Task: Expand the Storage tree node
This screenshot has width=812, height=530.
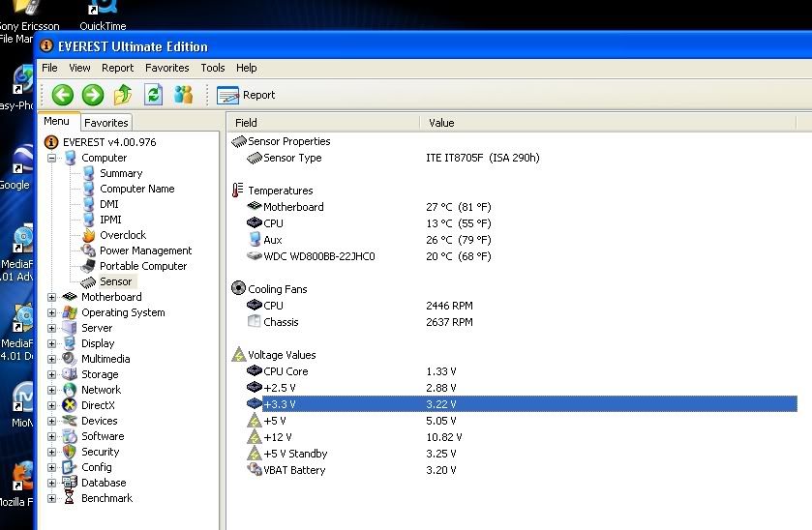Action: pyautogui.click(x=52, y=374)
